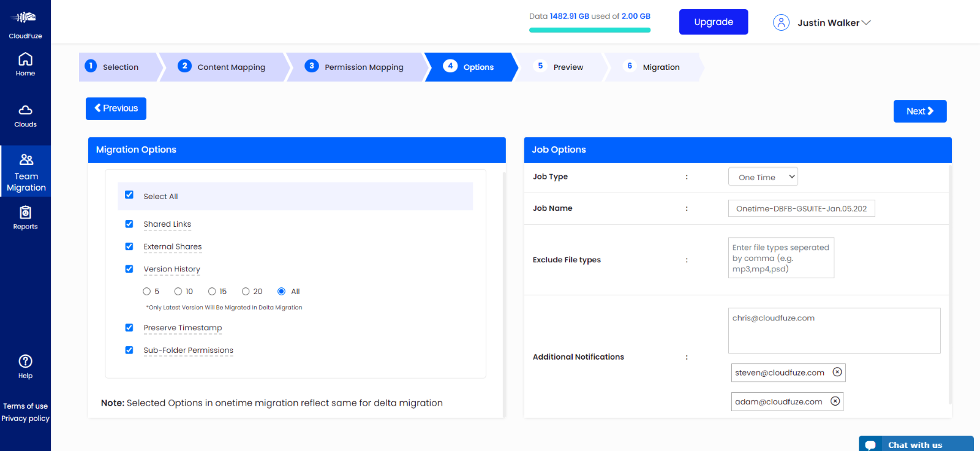Click the Preserve Timestamp label
The height and width of the screenshot is (451, 980).
[183, 328]
